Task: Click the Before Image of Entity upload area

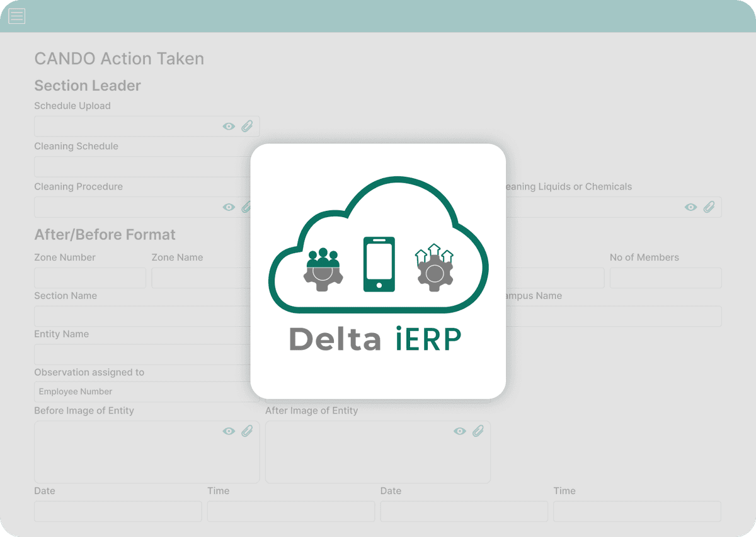Action: (147, 452)
